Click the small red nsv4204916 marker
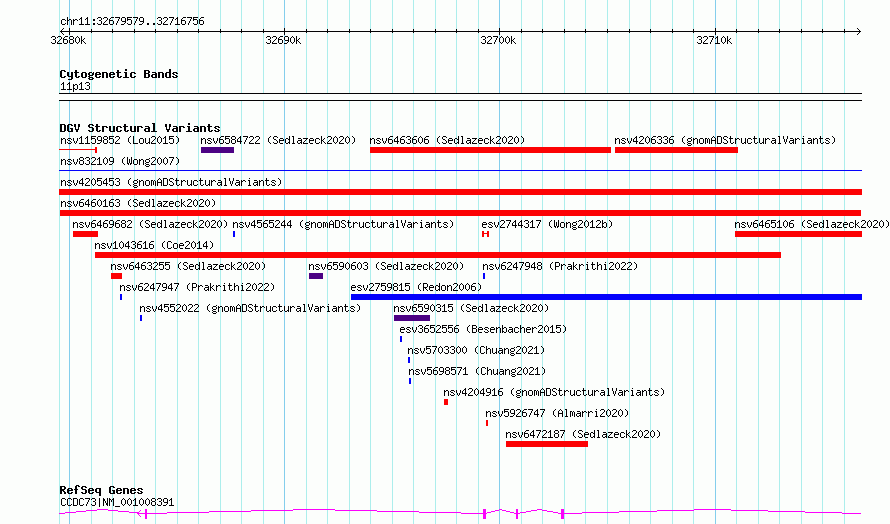The height and width of the screenshot is (524, 890). pyautogui.click(x=446, y=402)
